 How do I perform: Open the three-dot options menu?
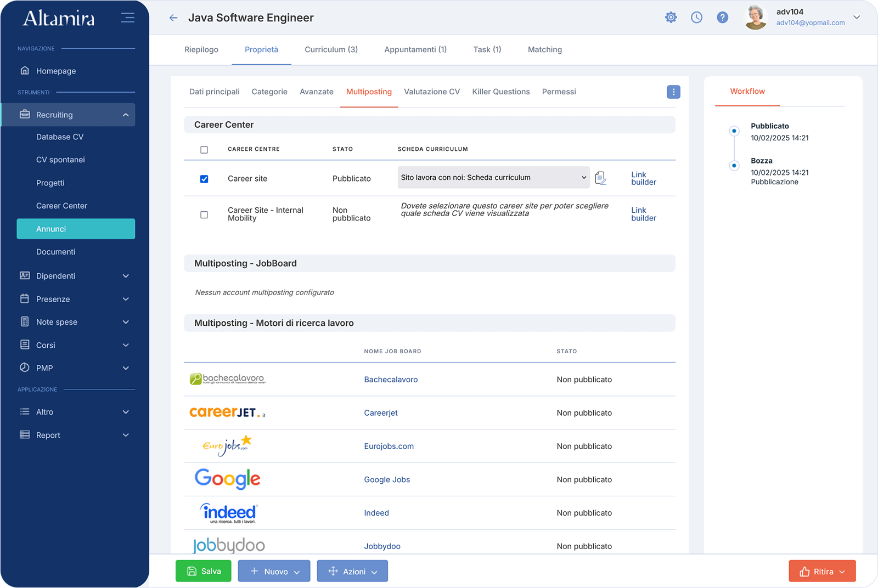[x=673, y=92]
